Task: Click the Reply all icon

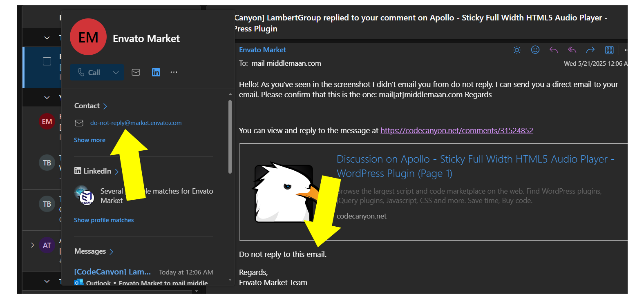Action: tap(572, 50)
